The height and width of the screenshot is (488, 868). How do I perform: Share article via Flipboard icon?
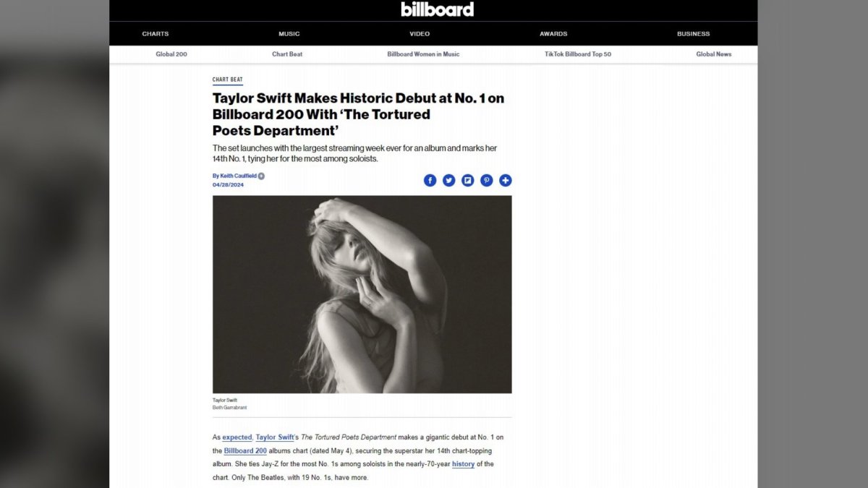[468, 181]
